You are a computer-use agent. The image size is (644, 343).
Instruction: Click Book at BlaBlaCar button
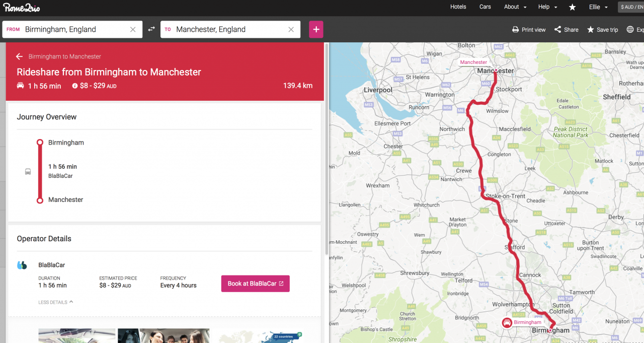[256, 284]
